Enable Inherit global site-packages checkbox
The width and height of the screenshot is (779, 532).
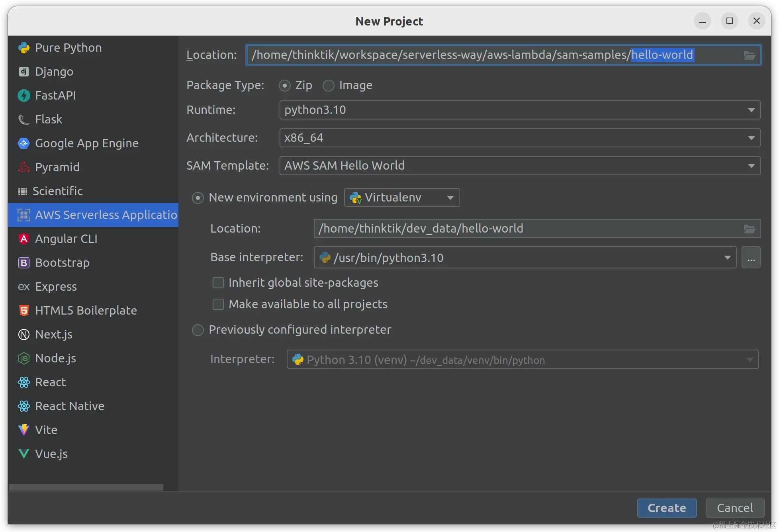click(218, 283)
